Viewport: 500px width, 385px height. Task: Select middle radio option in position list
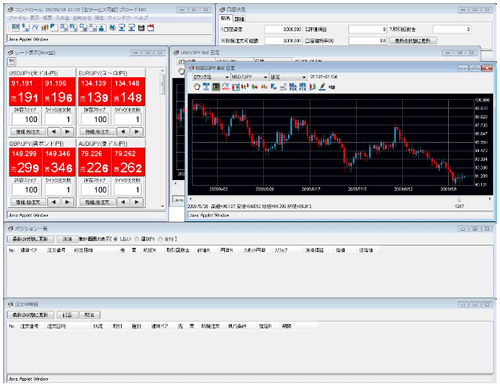137,239
